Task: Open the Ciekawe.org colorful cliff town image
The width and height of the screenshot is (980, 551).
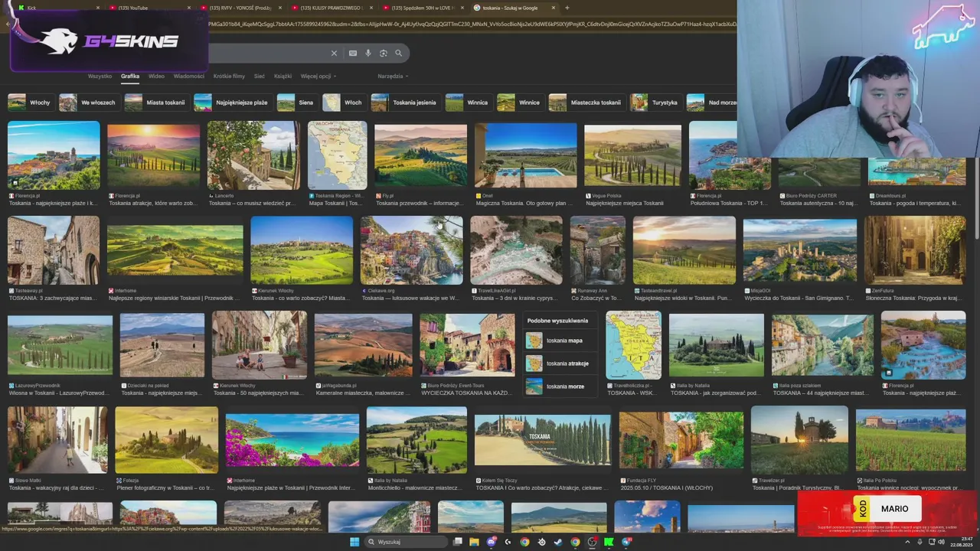Action: point(412,250)
